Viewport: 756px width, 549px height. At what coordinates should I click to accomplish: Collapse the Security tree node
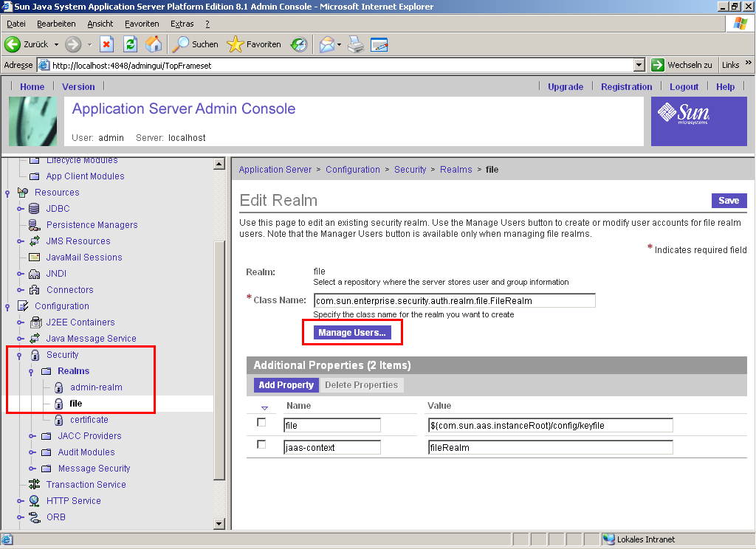click(19, 356)
